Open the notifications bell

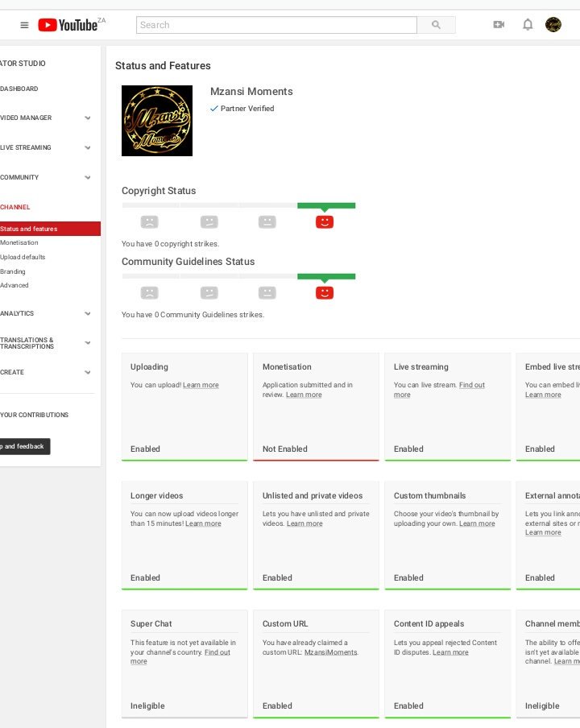[x=528, y=25]
